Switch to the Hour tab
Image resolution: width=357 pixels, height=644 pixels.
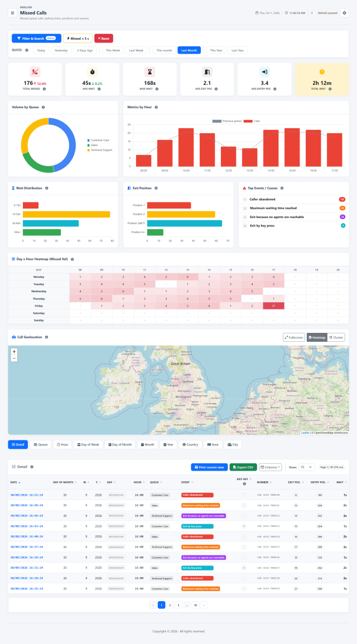tap(62, 444)
